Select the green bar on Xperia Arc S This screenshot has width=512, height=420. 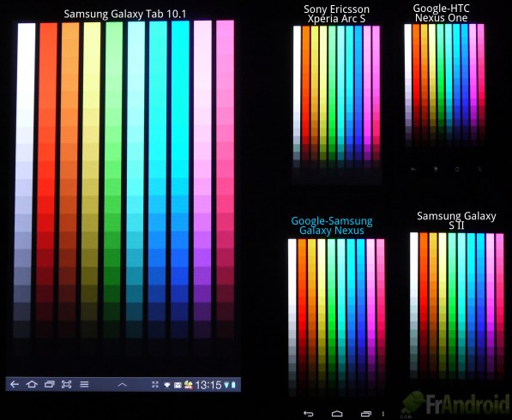point(332,96)
